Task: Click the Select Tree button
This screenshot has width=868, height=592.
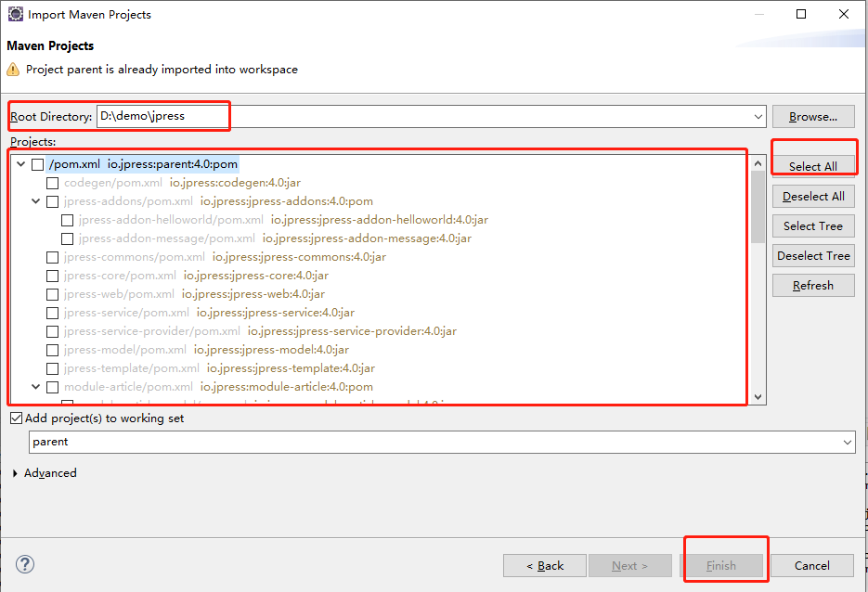Action: (x=813, y=226)
